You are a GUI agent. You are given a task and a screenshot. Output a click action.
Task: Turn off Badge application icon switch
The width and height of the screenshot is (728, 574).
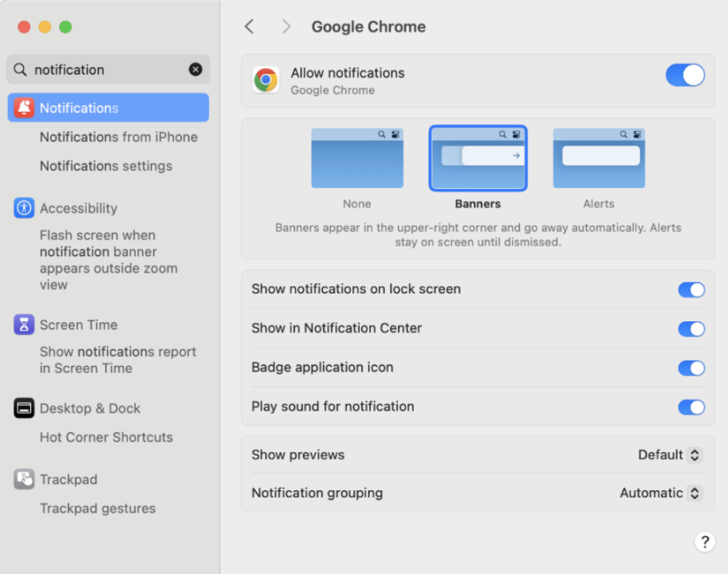[x=691, y=368]
